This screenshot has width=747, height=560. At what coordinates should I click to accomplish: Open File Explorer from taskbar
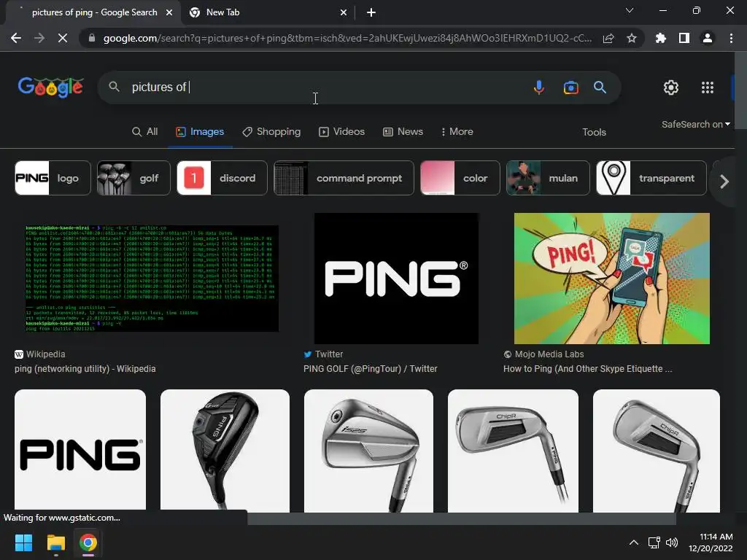(55, 542)
